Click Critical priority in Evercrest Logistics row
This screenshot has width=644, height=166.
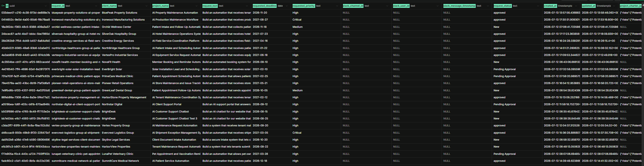point(316,133)
